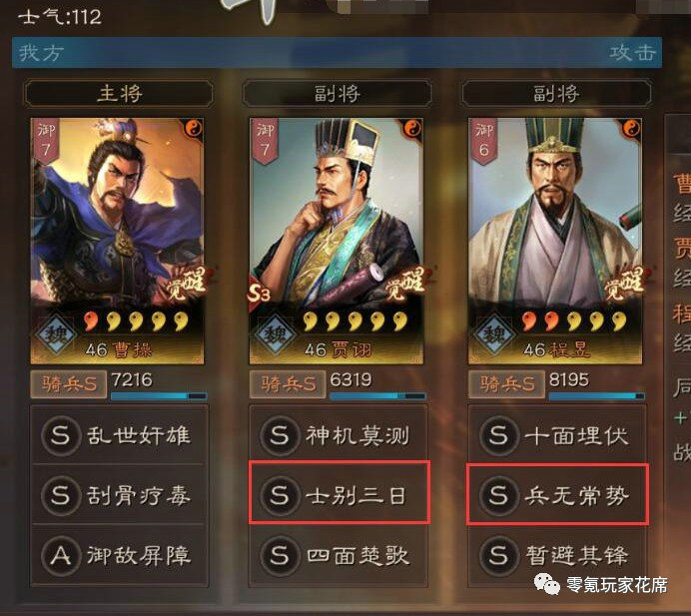Viewport: 691px width, 616px height.
Task: Tap the A-rank 御敌屏障 skill
Action: point(119,555)
